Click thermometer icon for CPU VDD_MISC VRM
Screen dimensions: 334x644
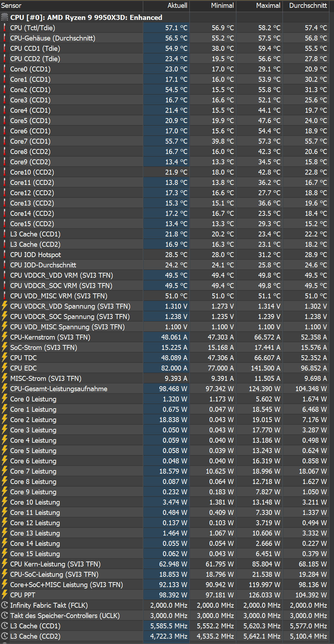[x=5, y=296]
